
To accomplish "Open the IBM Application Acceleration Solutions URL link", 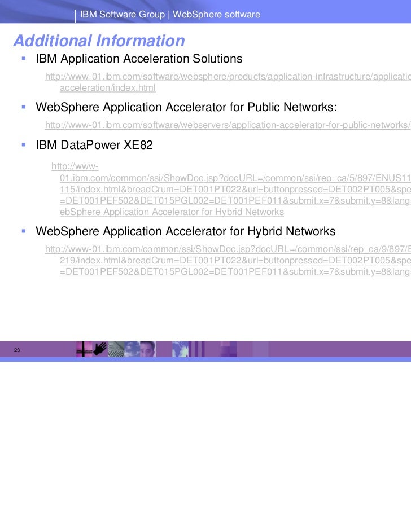I will 228,82.
